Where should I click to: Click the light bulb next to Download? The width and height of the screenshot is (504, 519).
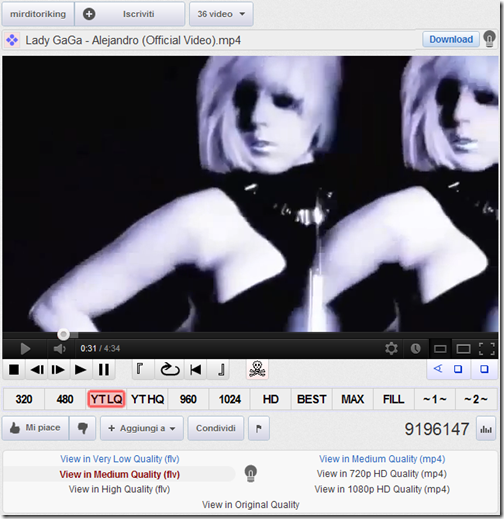pyautogui.click(x=489, y=39)
